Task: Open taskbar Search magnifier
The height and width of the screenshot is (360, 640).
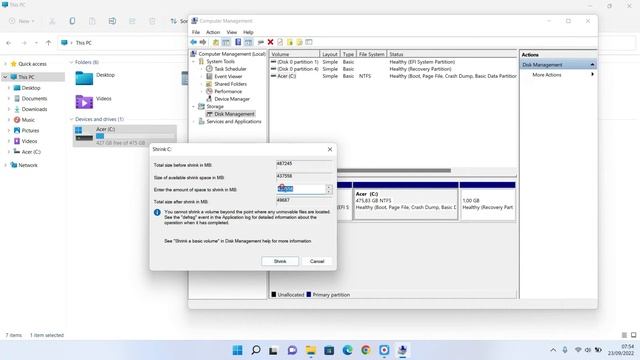Action: (256, 350)
